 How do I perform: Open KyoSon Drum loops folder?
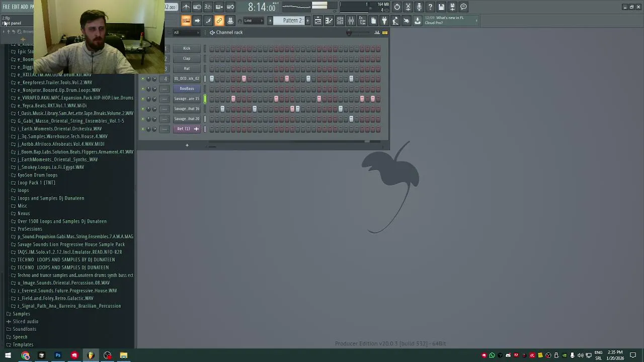37,175
